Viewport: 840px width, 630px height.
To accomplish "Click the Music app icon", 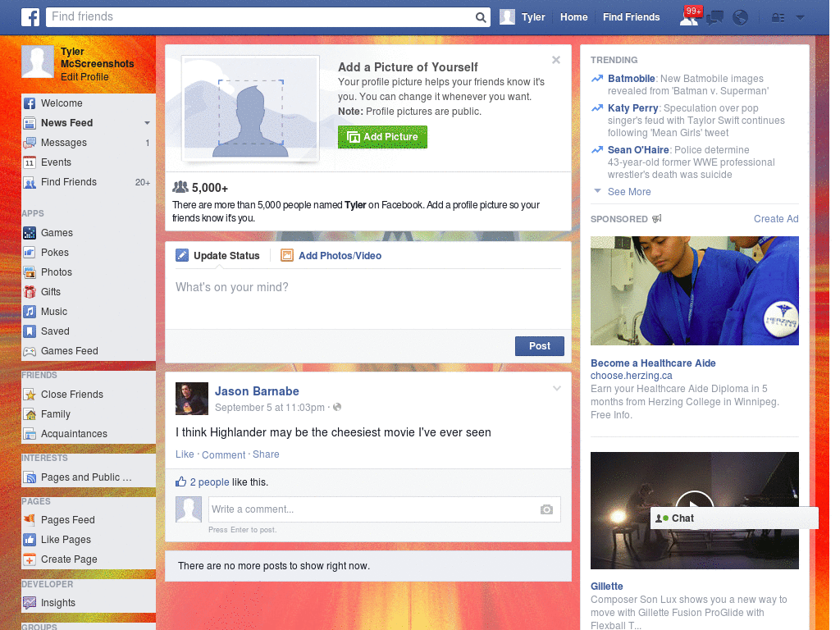I will tap(30, 312).
